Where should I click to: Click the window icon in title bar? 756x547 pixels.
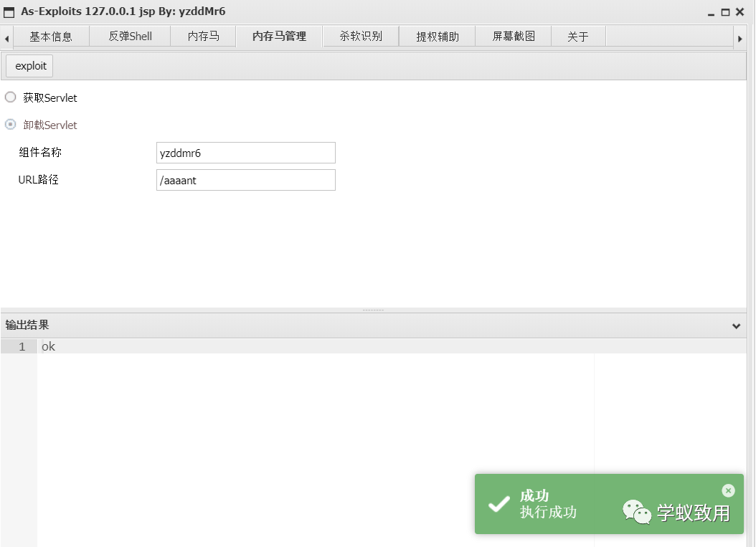pos(9,12)
